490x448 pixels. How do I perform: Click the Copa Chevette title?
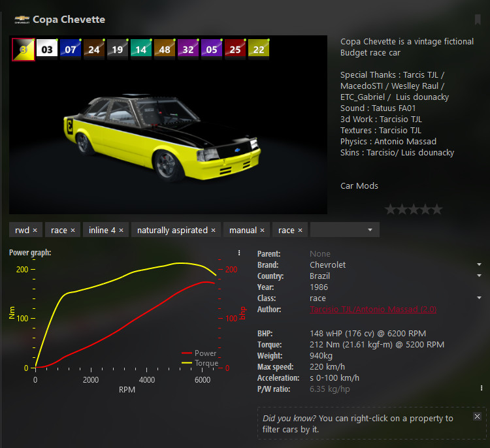[69, 20]
